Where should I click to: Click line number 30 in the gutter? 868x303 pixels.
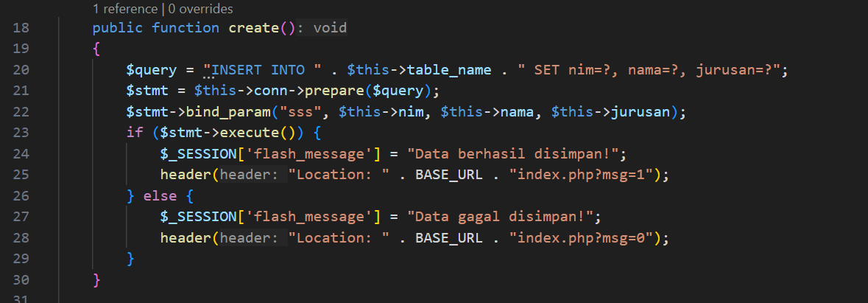click(x=21, y=280)
